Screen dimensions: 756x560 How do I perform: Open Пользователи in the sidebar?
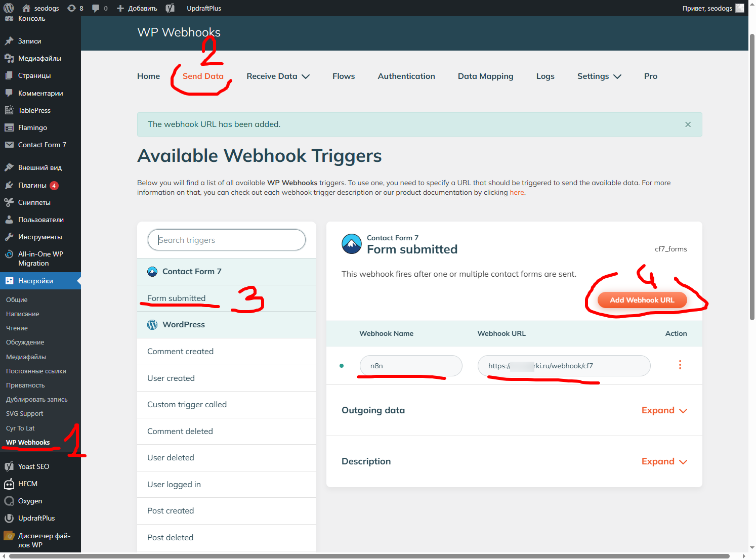(40, 220)
